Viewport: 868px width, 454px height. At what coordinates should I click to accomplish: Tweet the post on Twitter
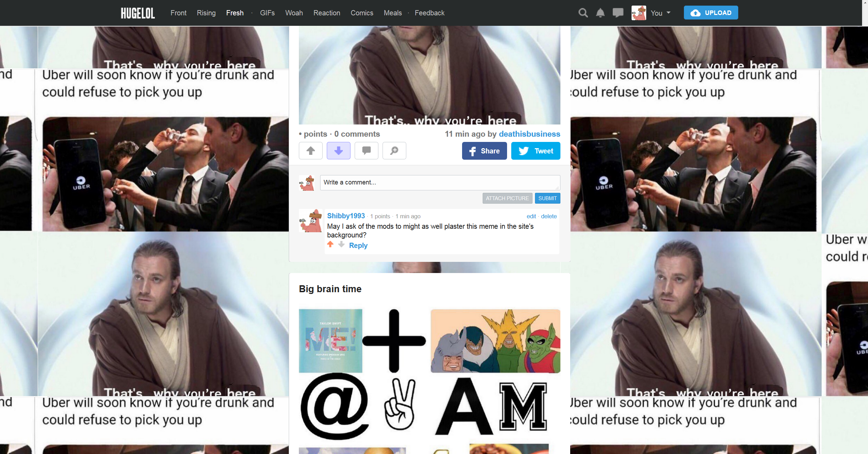(x=536, y=151)
